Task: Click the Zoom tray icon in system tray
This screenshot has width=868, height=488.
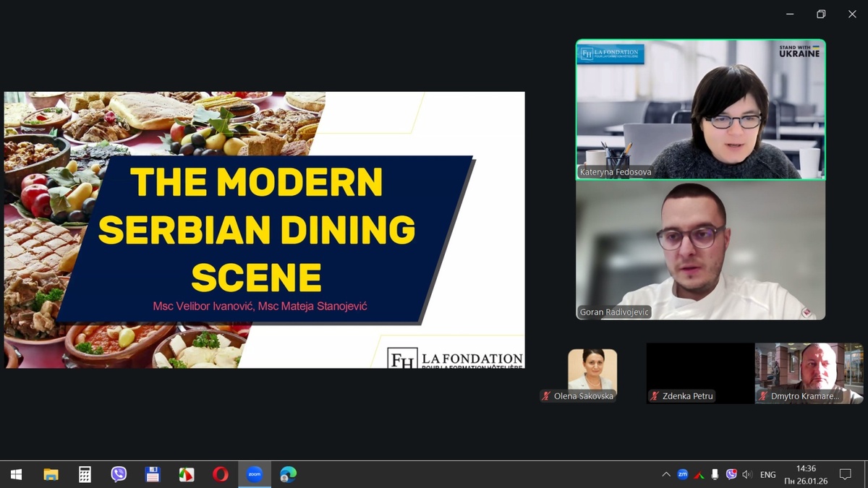Action: coord(682,474)
